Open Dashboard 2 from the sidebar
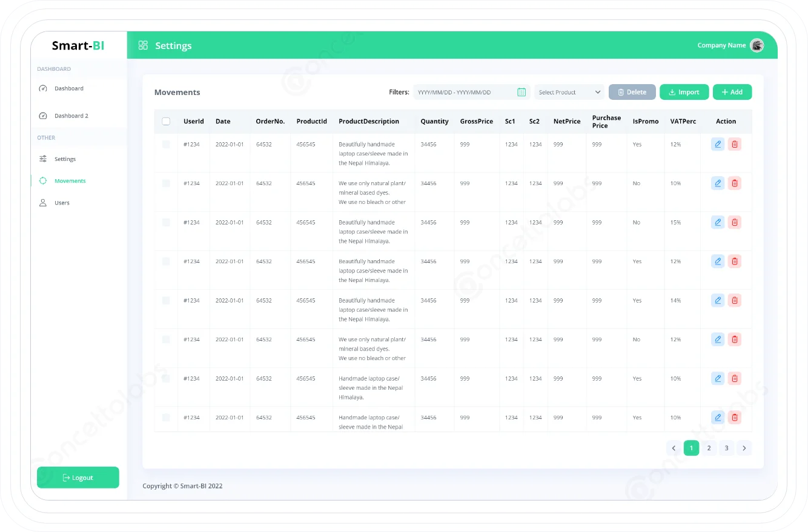 point(71,116)
